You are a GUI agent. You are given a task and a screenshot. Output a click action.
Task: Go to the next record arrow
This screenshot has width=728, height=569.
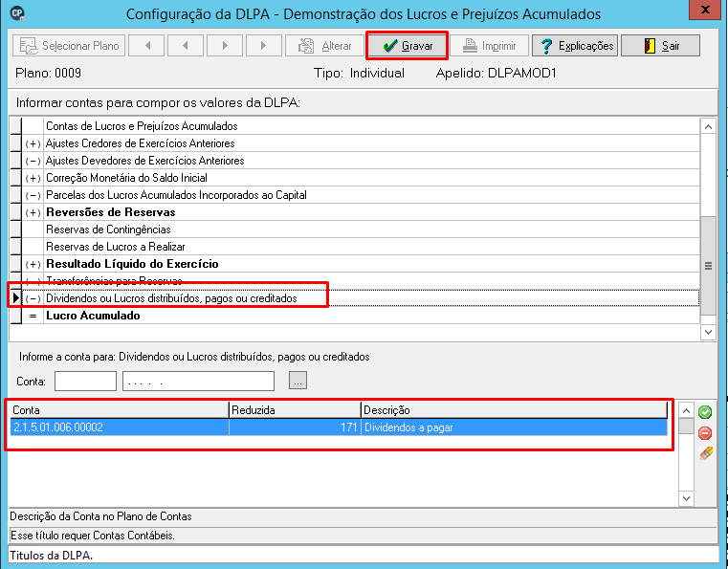225,46
